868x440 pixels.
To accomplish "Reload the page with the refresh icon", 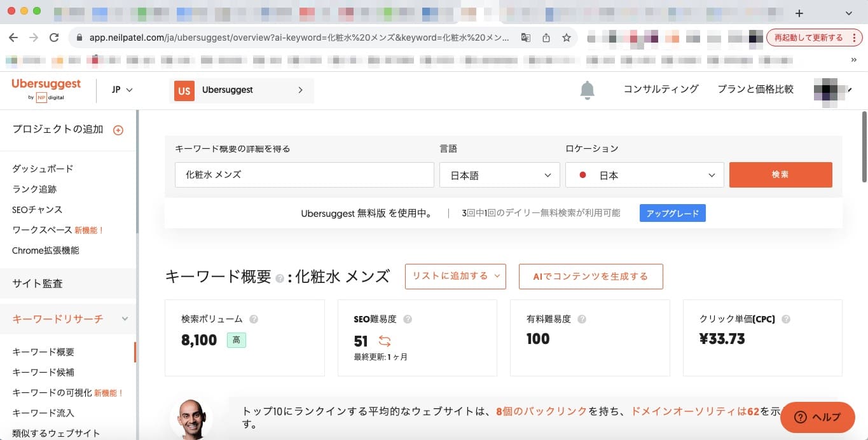I will (54, 38).
